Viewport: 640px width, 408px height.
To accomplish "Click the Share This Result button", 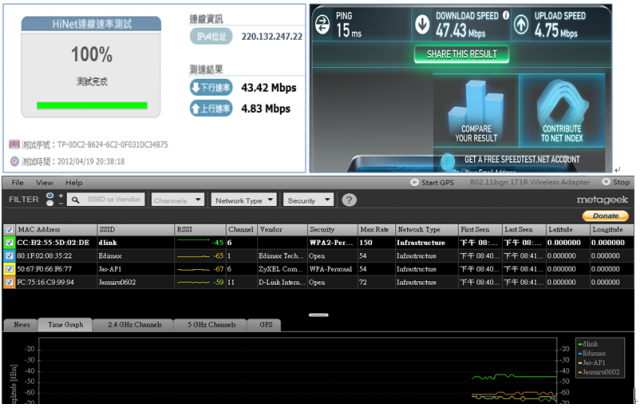I will 462,54.
